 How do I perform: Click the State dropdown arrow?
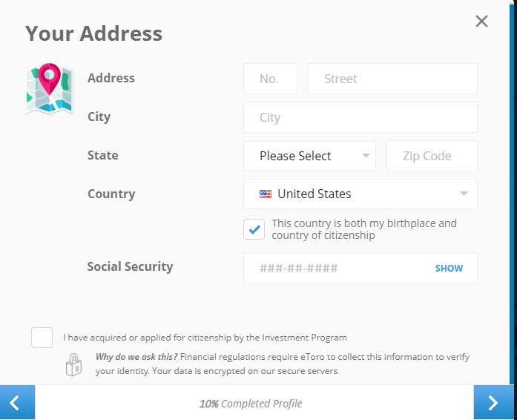(366, 156)
